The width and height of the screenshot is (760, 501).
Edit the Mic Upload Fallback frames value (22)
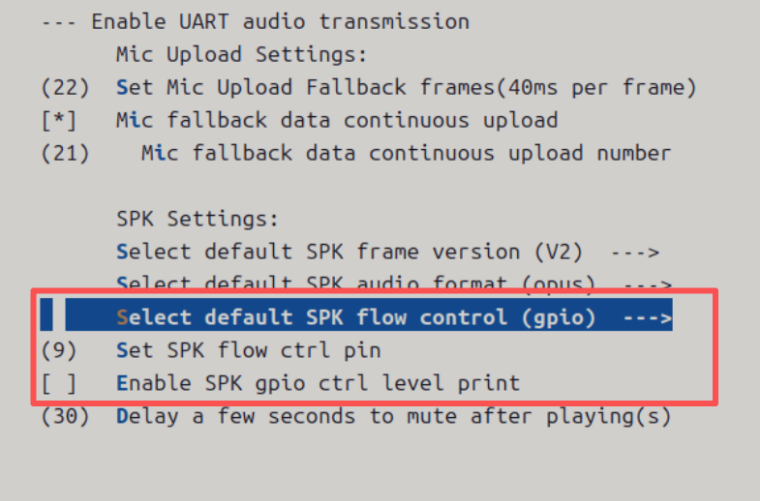tap(65, 88)
